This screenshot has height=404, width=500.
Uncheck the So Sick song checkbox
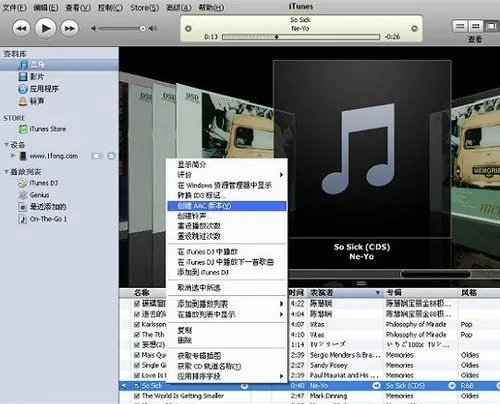(137, 386)
